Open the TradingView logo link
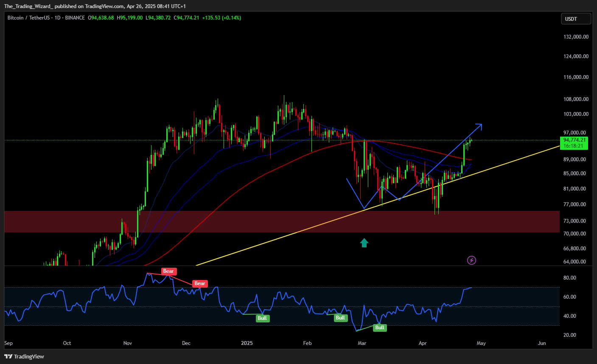This screenshot has width=597, height=364. pyautogui.click(x=24, y=356)
